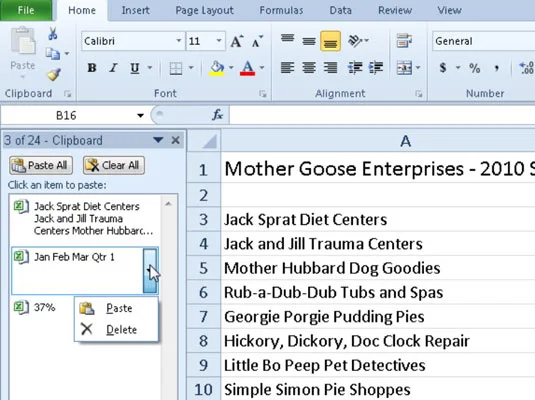Switch to the Page Layout tab
The width and height of the screenshot is (535, 400).
pos(204,10)
